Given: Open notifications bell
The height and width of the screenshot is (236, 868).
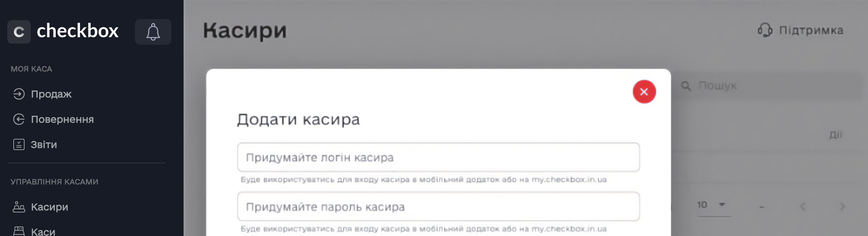Looking at the screenshot, I should pyautogui.click(x=153, y=32).
